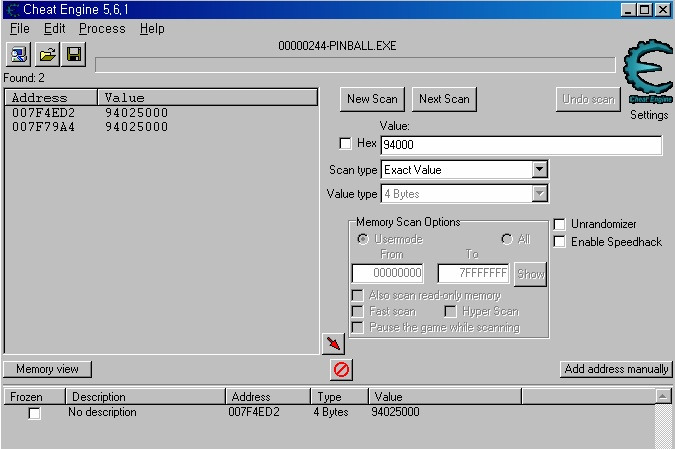The width and height of the screenshot is (675, 449).
Task: Click the Address column header in the bottom address table
Action: [x=268, y=396]
